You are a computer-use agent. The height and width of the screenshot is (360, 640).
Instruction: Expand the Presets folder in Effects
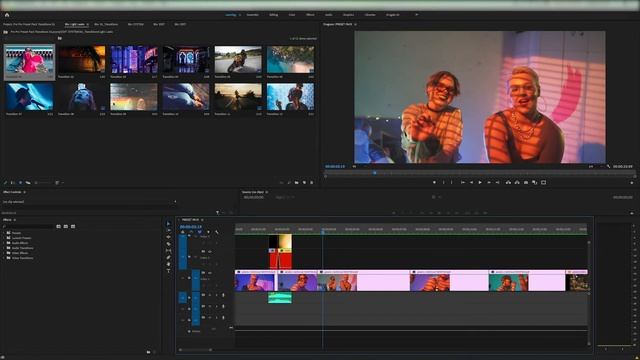pyautogui.click(x=4, y=233)
